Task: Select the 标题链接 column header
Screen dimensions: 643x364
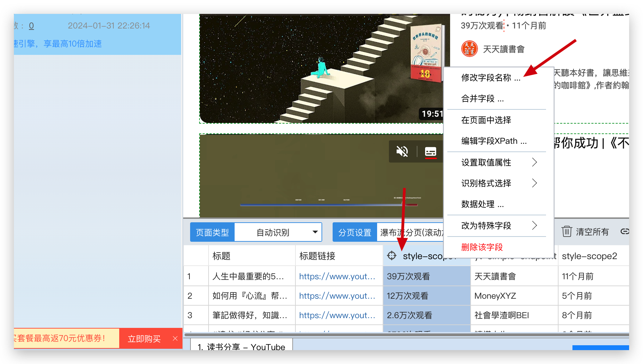Action: (x=339, y=256)
